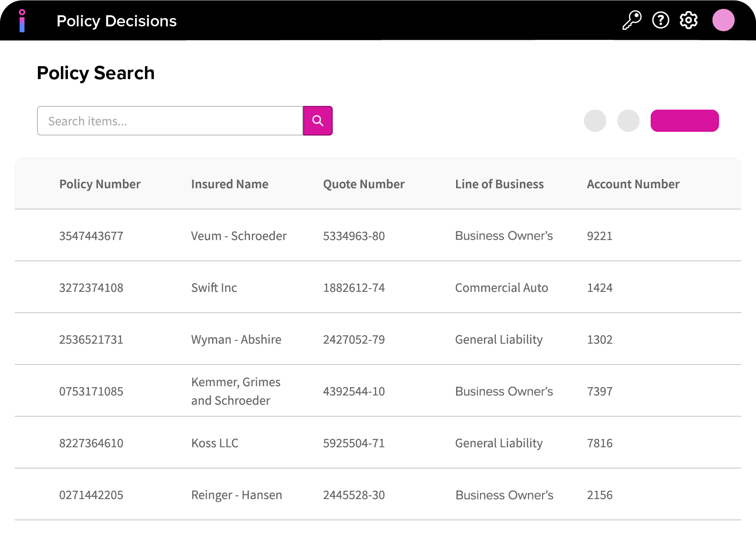
Task: Click the app logo in header
Action: [22, 21]
